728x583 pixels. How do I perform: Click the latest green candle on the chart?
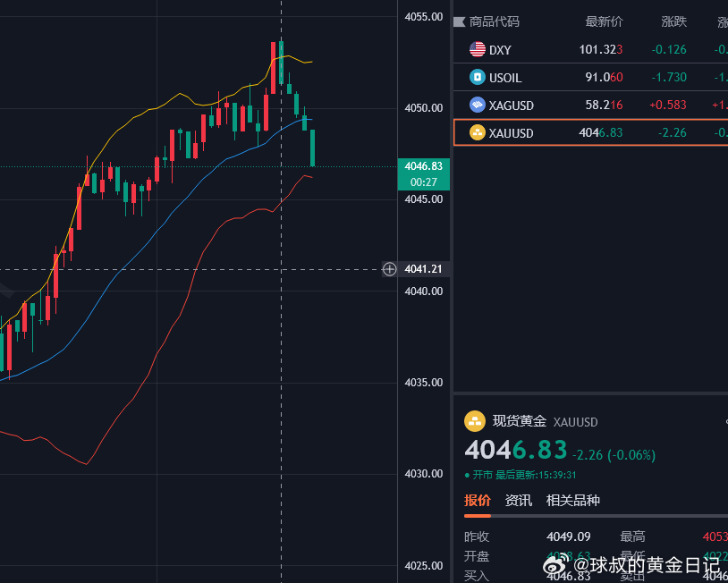[312, 148]
